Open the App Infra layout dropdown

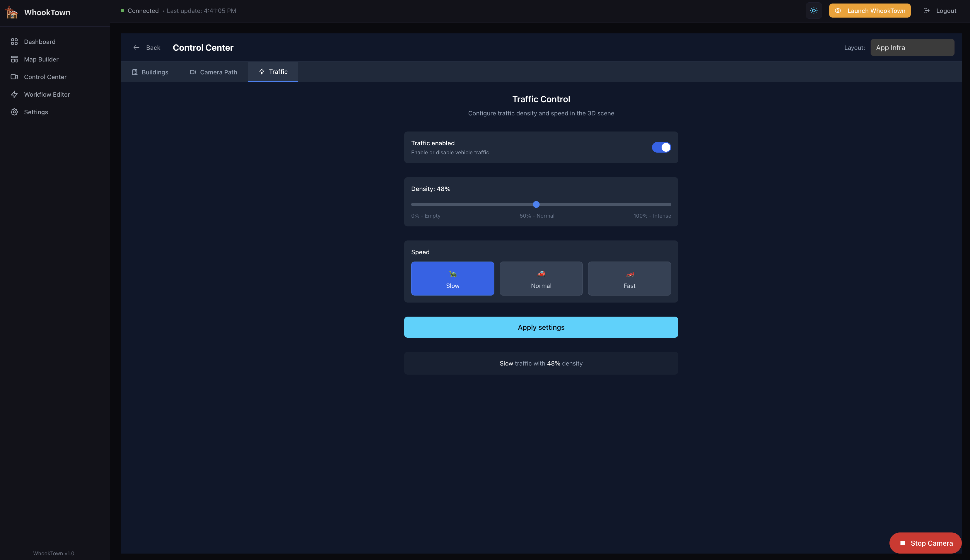click(912, 48)
